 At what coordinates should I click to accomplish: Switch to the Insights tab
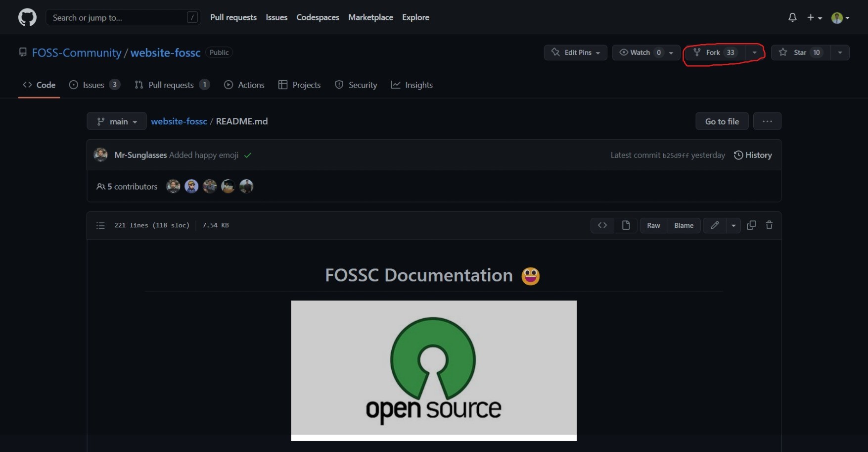[412, 85]
